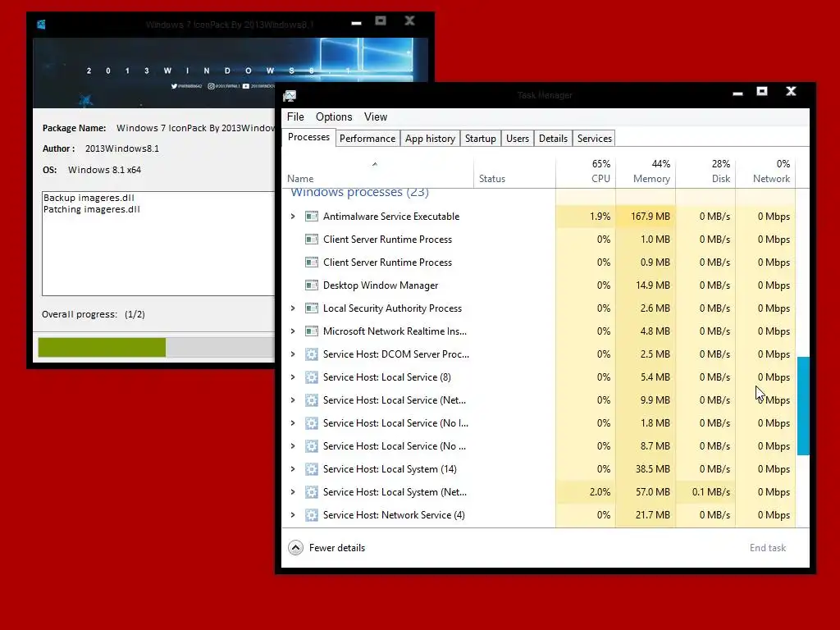Click the 38.5 MB memory value
The image size is (840, 630).
(x=652, y=469)
